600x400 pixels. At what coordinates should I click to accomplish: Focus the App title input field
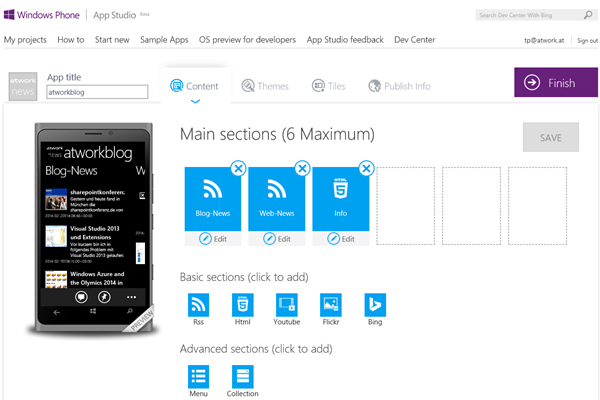coord(97,92)
